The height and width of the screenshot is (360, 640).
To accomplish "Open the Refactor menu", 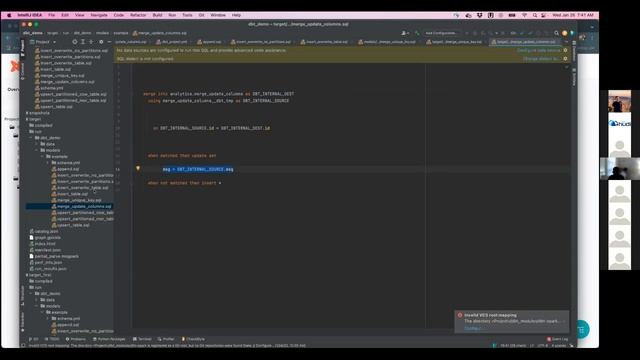I will pyautogui.click(x=138, y=15).
